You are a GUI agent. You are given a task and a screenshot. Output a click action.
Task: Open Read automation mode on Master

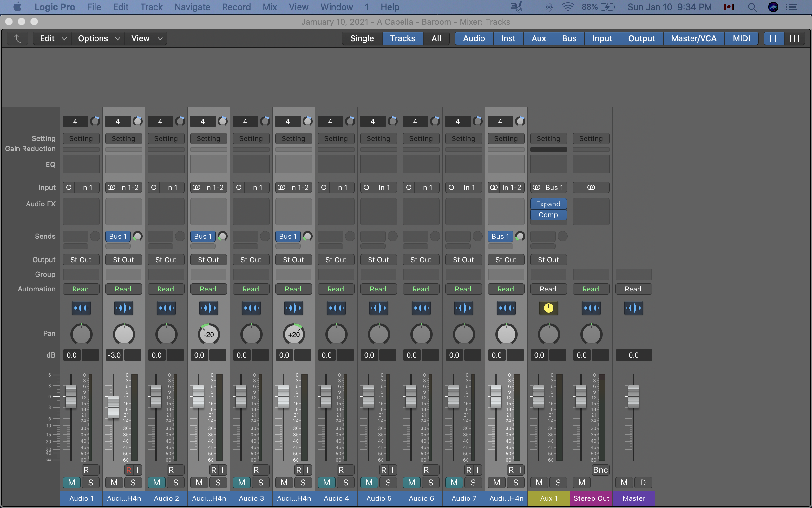point(633,289)
